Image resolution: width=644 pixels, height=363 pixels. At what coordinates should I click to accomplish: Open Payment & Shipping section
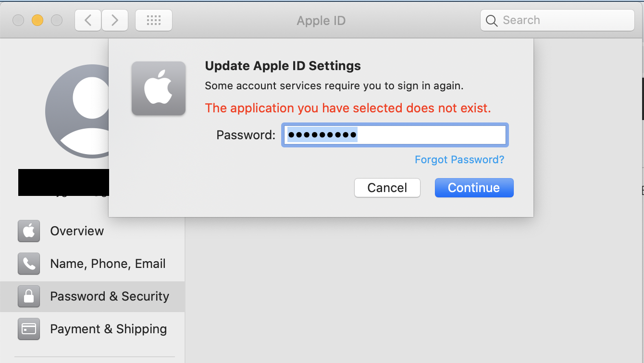coord(109,329)
